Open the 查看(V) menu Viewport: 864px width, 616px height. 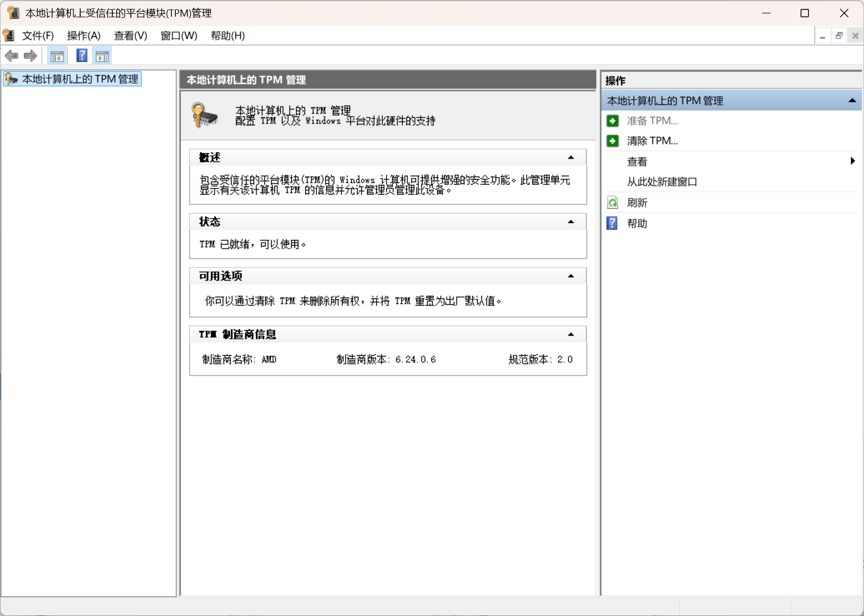(x=130, y=35)
